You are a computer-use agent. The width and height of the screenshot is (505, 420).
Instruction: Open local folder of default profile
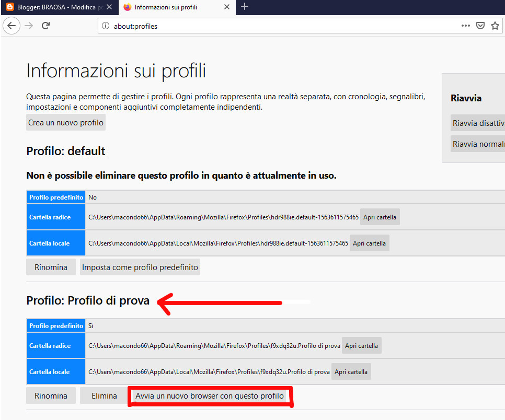point(370,243)
